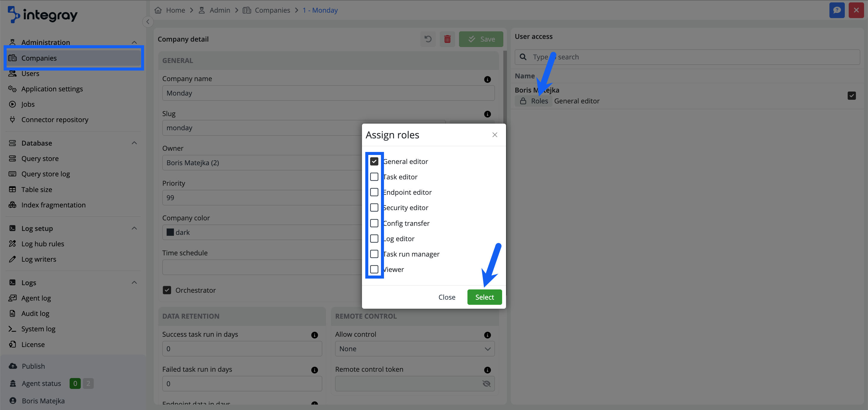The width and height of the screenshot is (868, 410).
Task: Check the Task editor role checkbox
Action: point(374,177)
